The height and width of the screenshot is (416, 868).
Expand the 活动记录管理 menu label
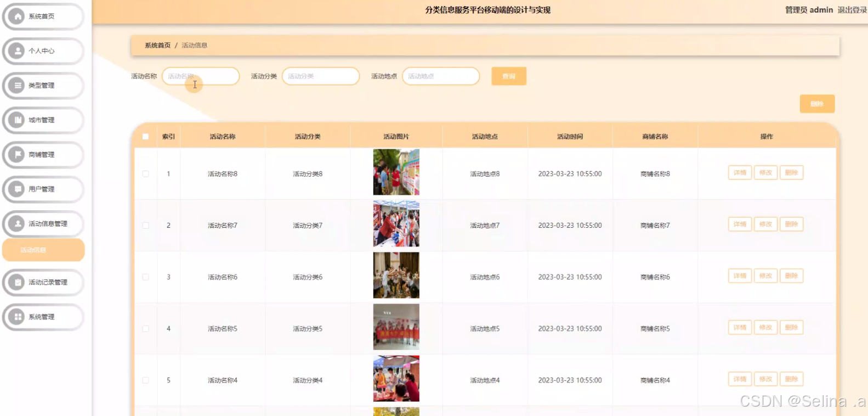point(48,283)
